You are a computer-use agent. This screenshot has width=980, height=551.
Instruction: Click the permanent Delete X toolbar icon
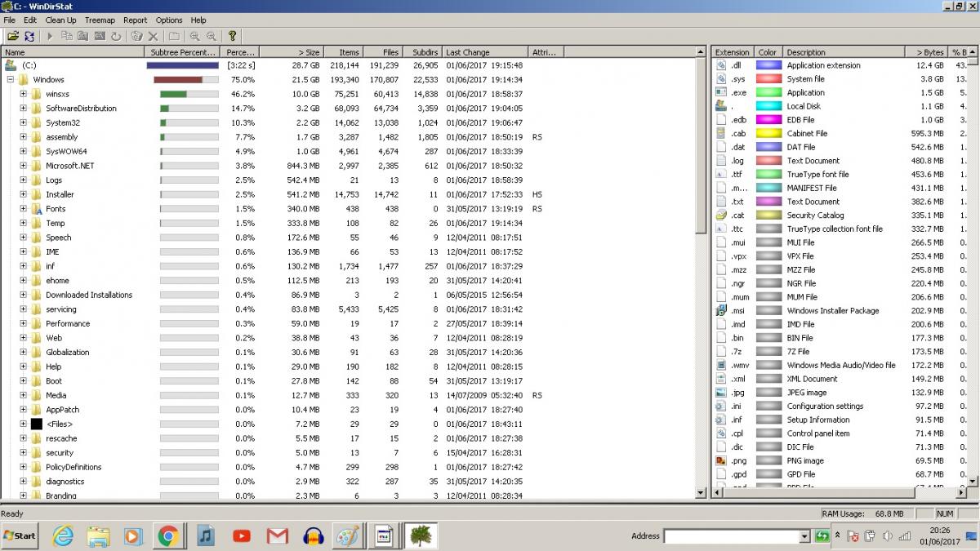point(153,36)
